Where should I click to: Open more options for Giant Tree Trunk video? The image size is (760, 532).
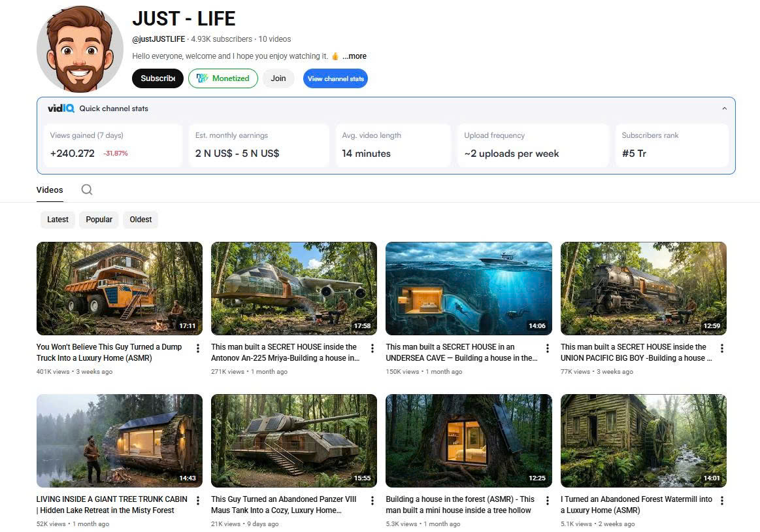pyautogui.click(x=198, y=501)
